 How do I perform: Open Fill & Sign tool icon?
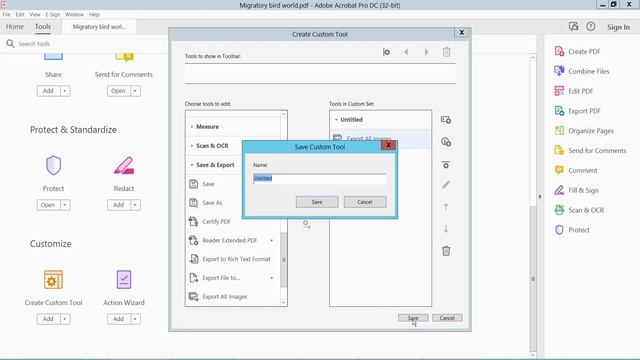(x=559, y=190)
